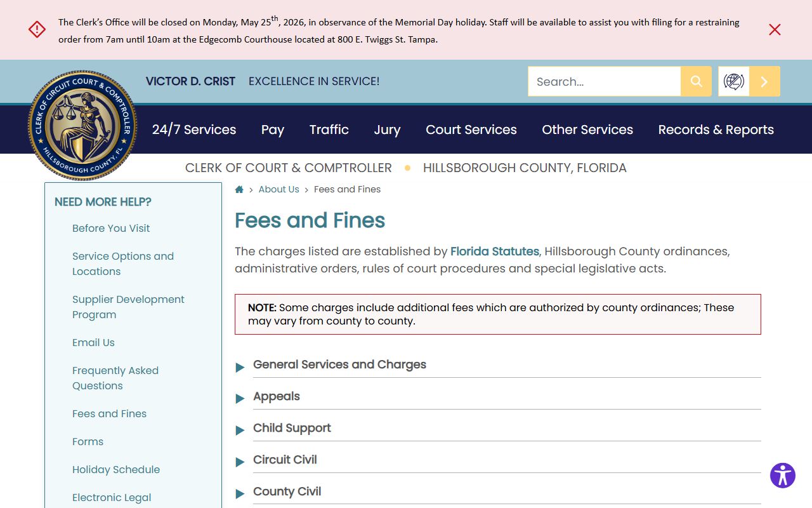Open the Forms sidebar link

click(88, 441)
